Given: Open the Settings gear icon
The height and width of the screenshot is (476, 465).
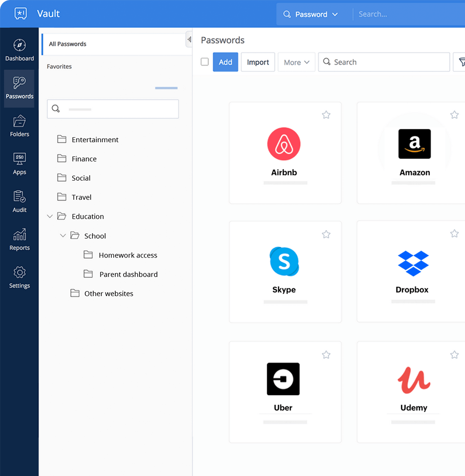Looking at the screenshot, I should point(19,272).
